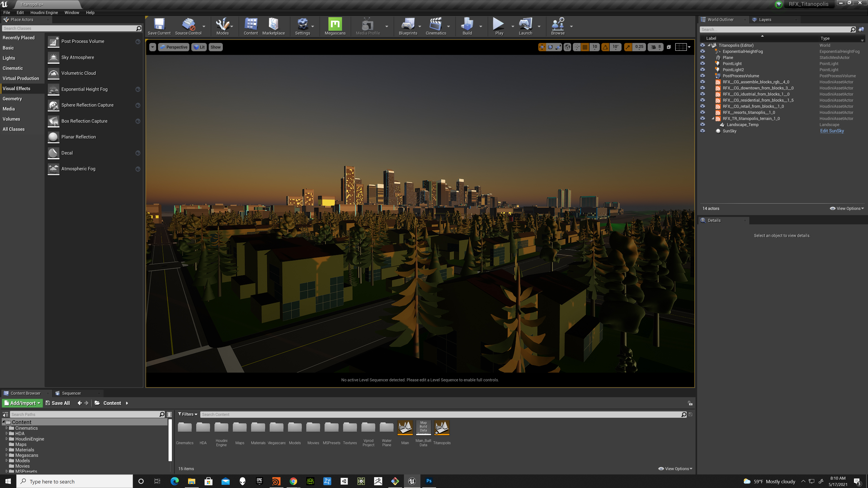Click the Show viewport button
Screen dimensions: 868x488
click(x=216, y=47)
